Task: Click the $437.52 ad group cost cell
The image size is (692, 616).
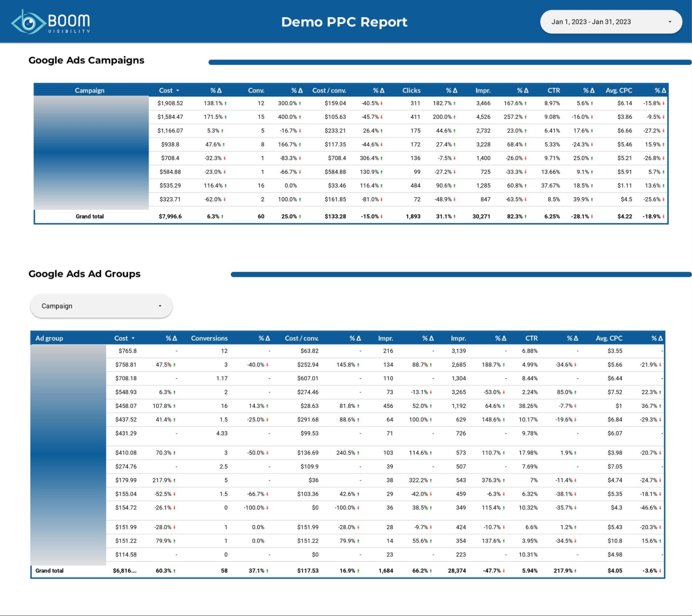Action: coord(126,419)
